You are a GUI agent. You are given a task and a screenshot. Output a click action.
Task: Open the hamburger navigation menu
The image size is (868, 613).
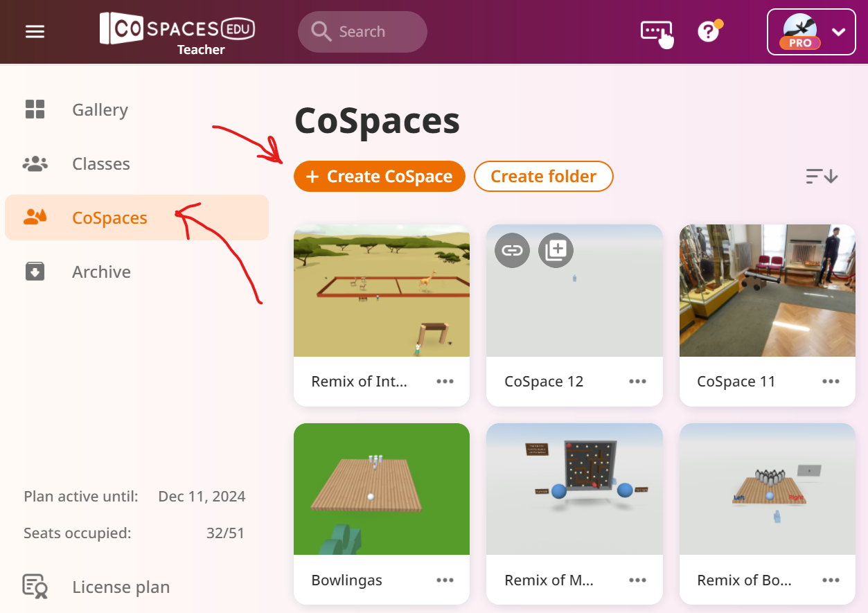35,32
